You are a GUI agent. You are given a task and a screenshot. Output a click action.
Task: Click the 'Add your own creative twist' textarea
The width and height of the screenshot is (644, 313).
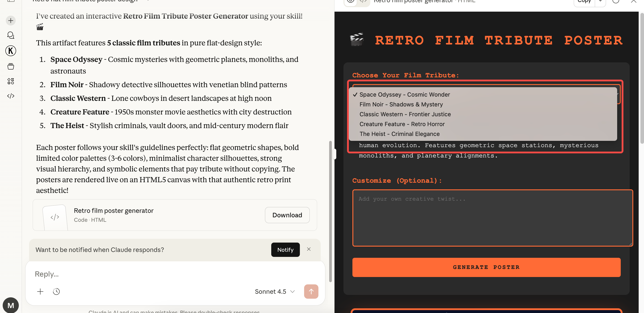point(492,218)
